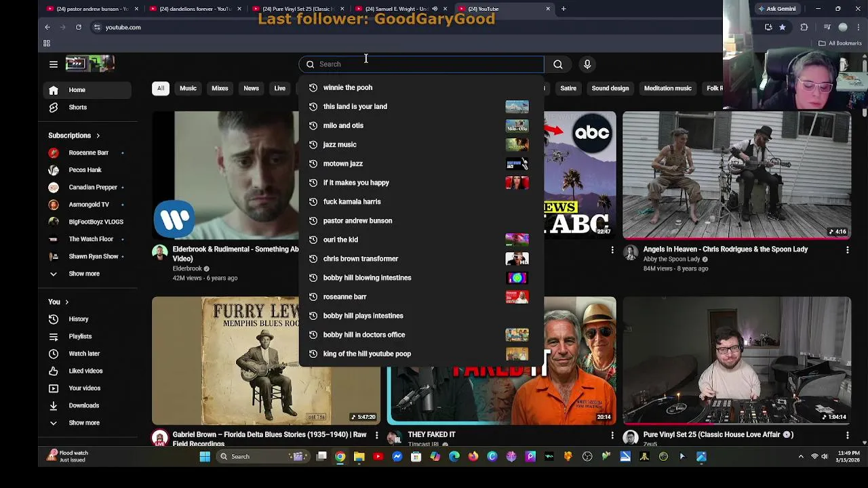Open options for Angels in Heaven video
Image resolution: width=868 pixels, height=488 pixels.
847,250
